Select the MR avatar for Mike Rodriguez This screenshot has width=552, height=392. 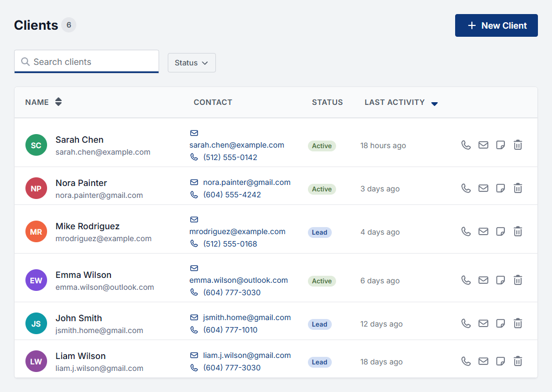coord(36,231)
